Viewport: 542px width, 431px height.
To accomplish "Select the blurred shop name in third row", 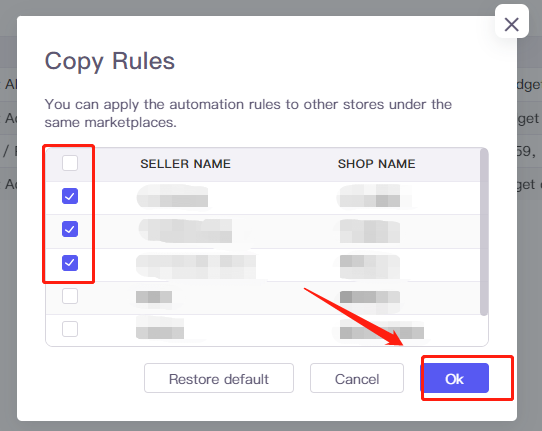I will [x=370, y=267].
